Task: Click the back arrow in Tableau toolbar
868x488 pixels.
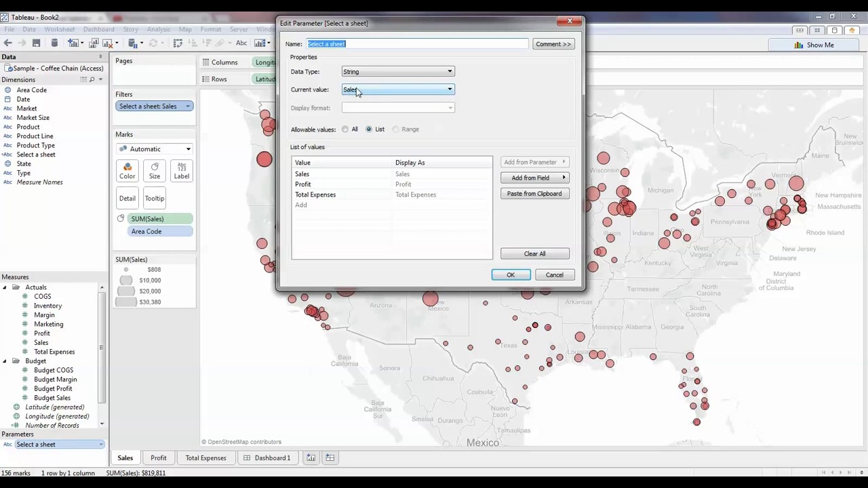Action: coord(7,43)
